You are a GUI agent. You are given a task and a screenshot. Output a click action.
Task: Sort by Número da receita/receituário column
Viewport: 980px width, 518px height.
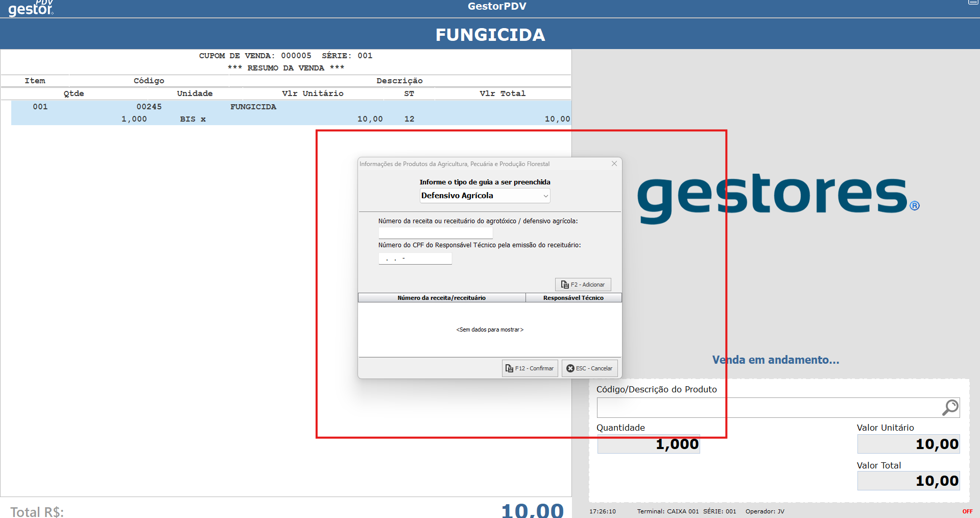pyautogui.click(x=441, y=298)
